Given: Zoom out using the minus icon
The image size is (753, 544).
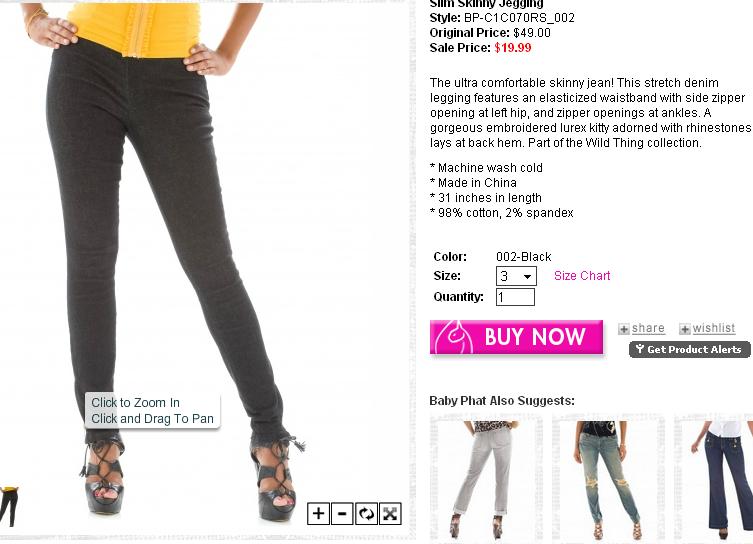Looking at the screenshot, I should coord(342,514).
